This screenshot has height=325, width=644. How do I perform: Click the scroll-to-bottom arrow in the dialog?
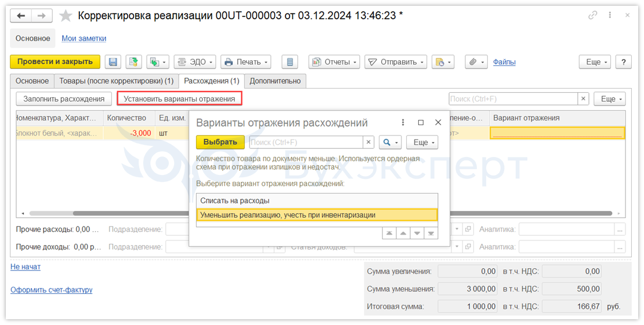point(430,233)
